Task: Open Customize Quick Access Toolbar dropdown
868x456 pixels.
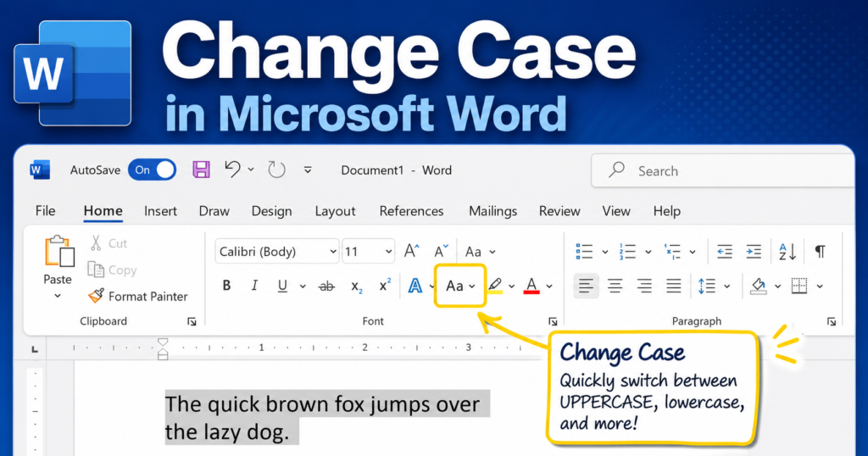Action: (x=308, y=170)
